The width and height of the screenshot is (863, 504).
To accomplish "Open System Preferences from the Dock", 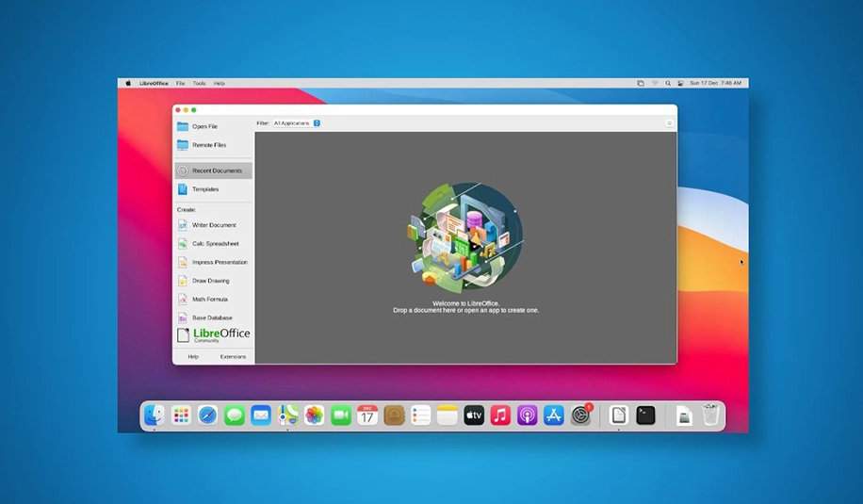I will (580, 415).
